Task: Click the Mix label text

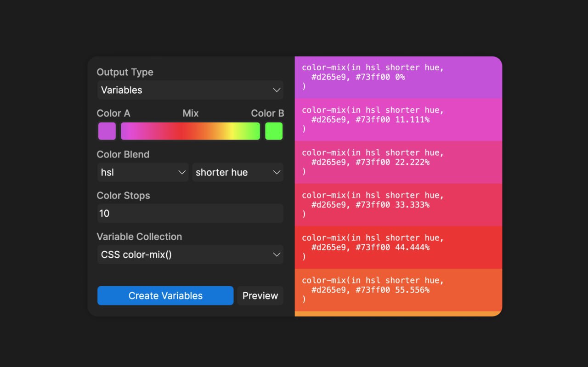Action: pos(191,113)
